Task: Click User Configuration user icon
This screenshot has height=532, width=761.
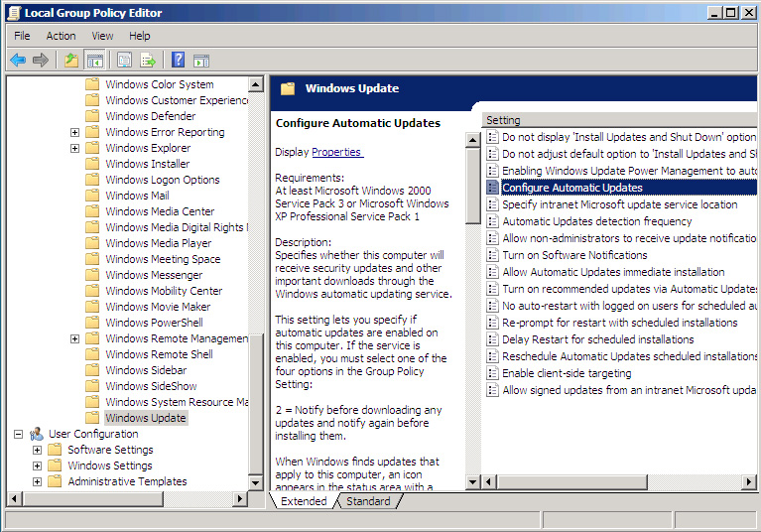Action: [37, 434]
